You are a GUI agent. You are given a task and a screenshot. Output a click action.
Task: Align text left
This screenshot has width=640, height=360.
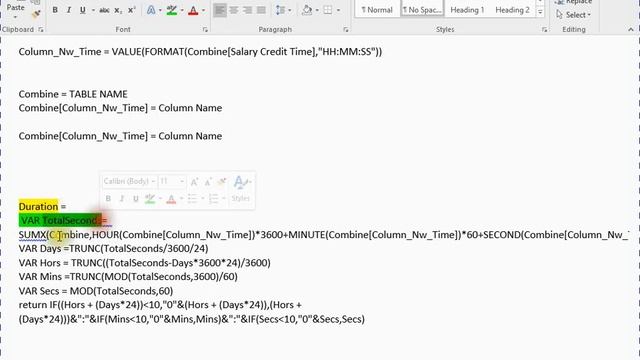(x=220, y=10)
